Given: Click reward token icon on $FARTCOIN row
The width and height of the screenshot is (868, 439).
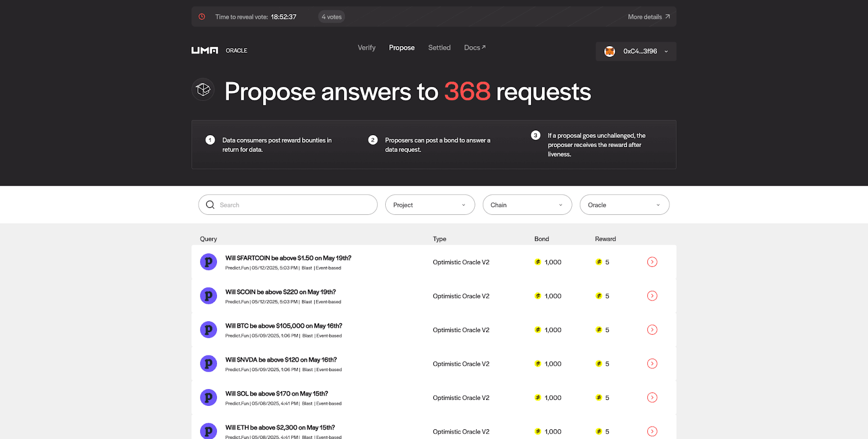Looking at the screenshot, I should click(598, 262).
